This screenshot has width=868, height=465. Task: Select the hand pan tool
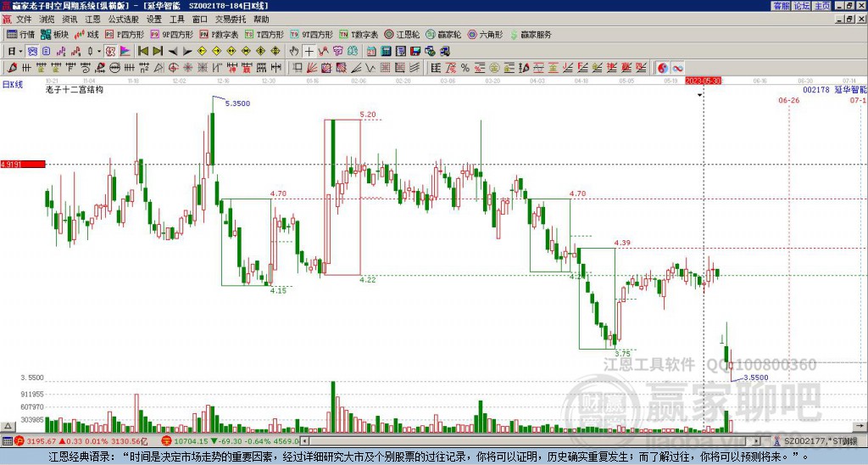click(293, 51)
